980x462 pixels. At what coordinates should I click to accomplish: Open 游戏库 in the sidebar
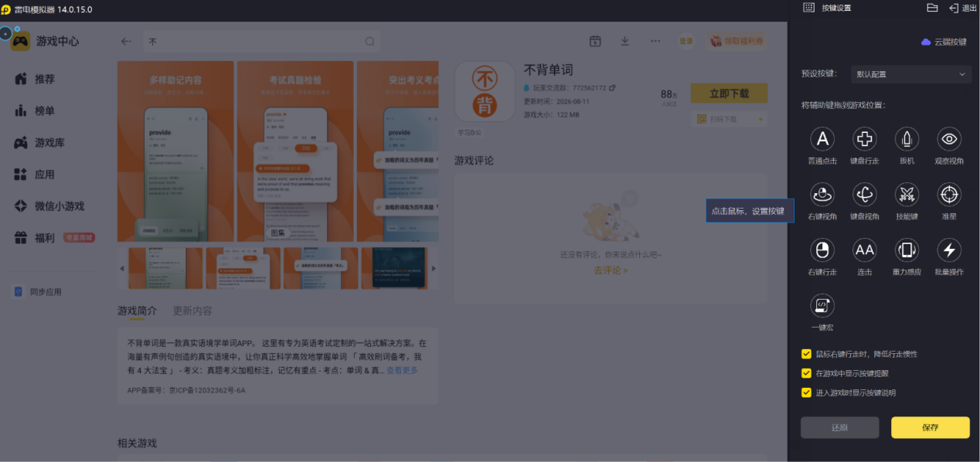[x=39, y=143]
